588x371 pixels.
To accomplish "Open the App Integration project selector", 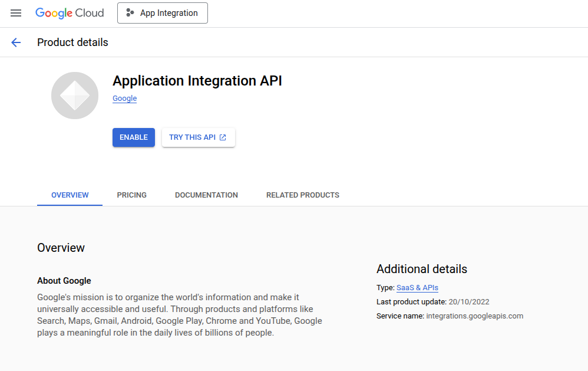I will pos(163,13).
